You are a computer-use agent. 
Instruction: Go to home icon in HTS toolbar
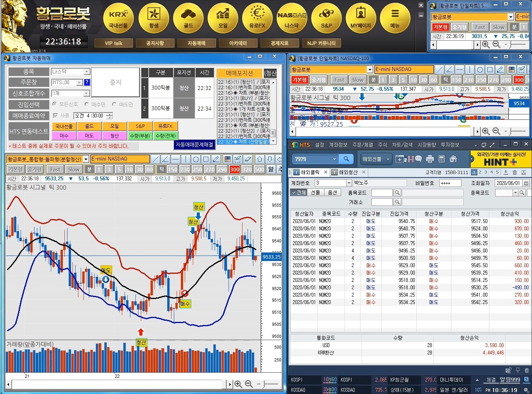453,159
